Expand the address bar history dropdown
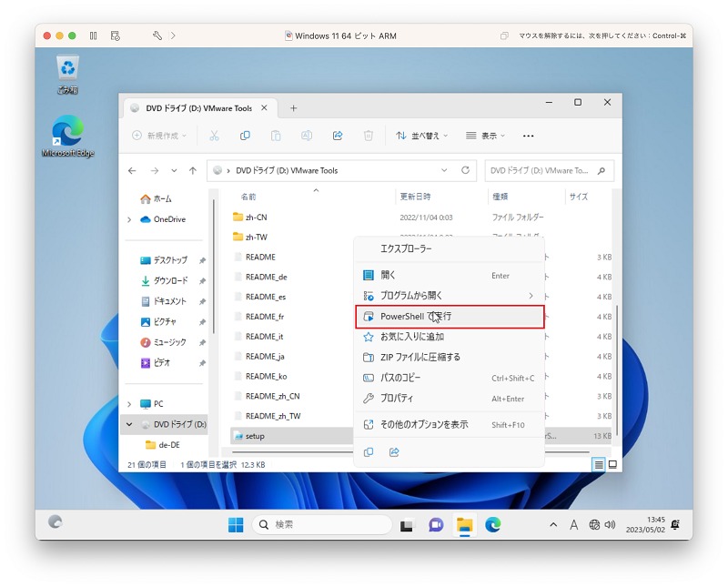 click(444, 170)
